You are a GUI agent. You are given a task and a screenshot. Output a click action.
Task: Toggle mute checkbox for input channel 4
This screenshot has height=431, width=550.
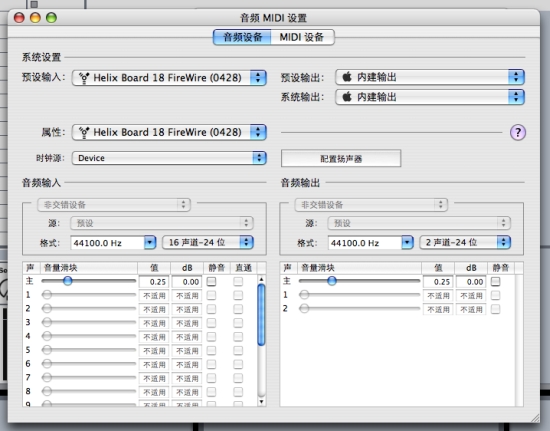212,337
